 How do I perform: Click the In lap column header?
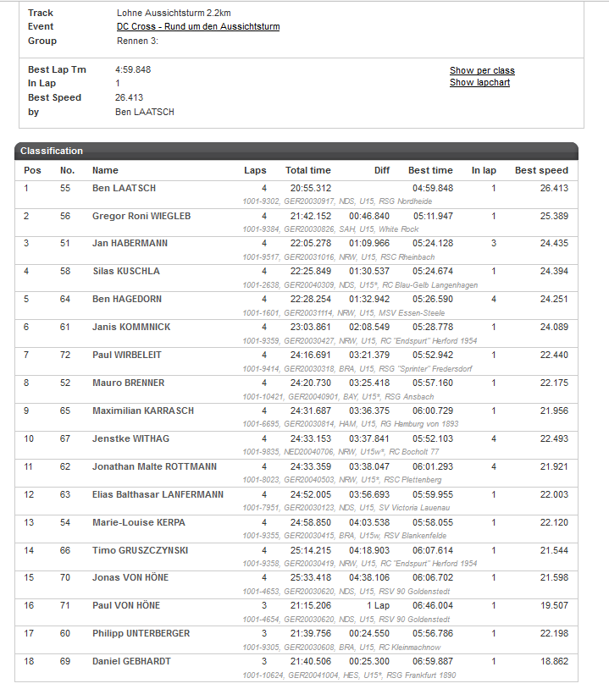click(484, 170)
